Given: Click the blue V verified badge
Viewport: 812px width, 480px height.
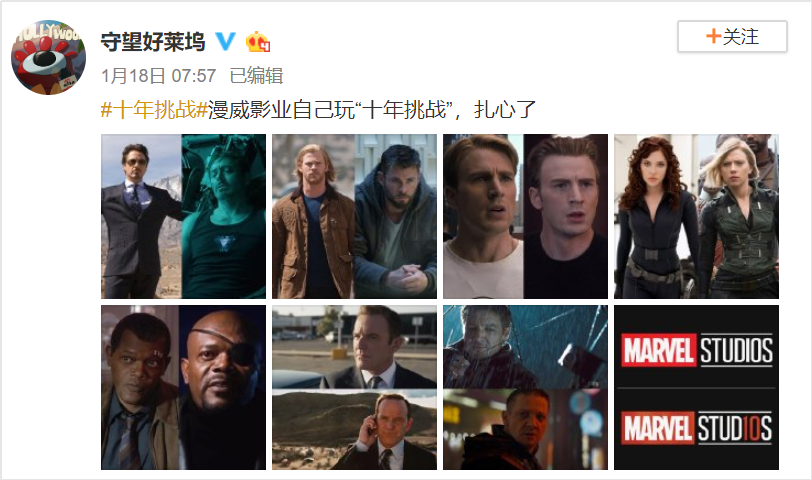Looking at the screenshot, I should pos(226,41).
